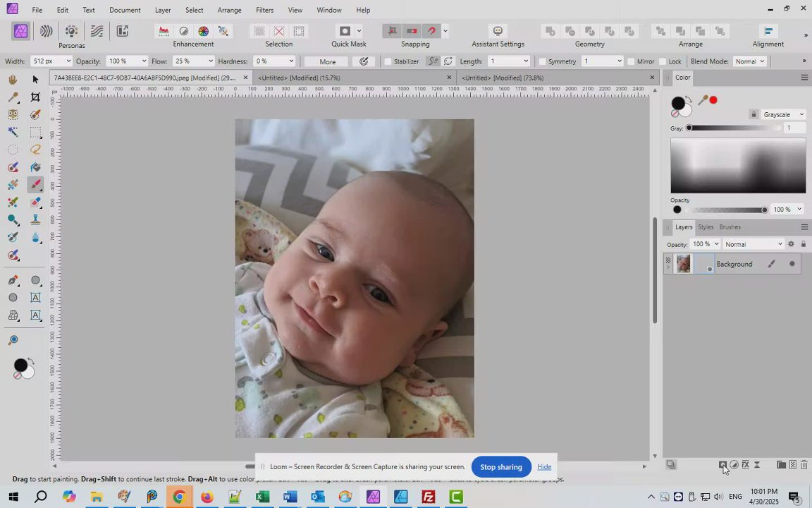Pick the Hand view tool
Viewport: 812px width, 508px height.
pyautogui.click(x=13, y=79)
